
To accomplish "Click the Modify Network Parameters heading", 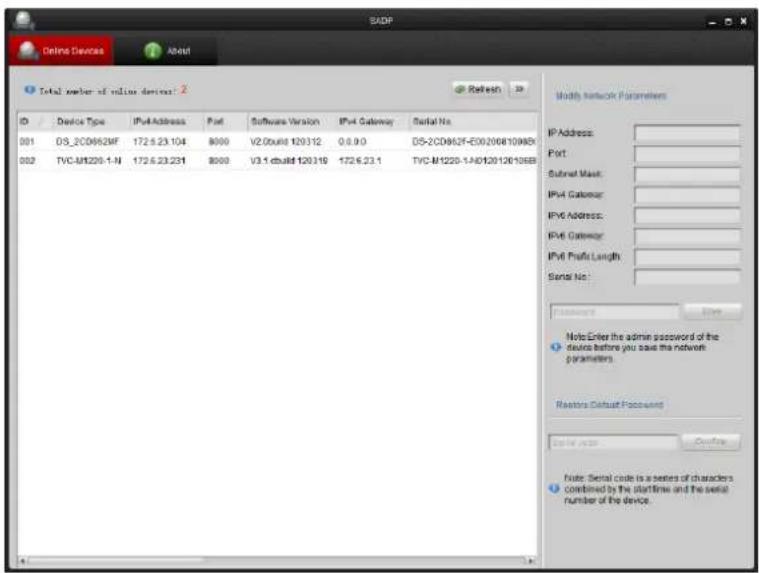I will pos(611,96).
